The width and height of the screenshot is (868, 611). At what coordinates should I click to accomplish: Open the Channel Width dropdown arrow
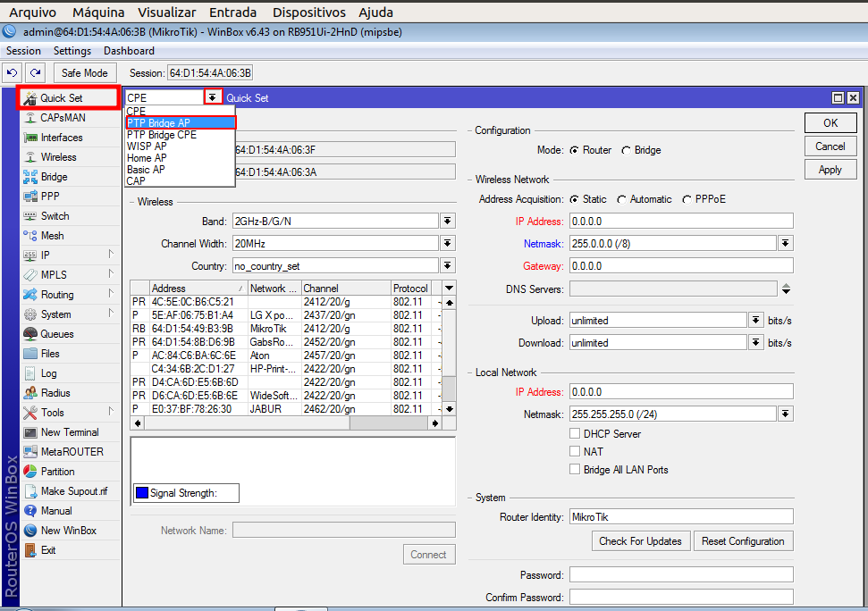(447, 244)
